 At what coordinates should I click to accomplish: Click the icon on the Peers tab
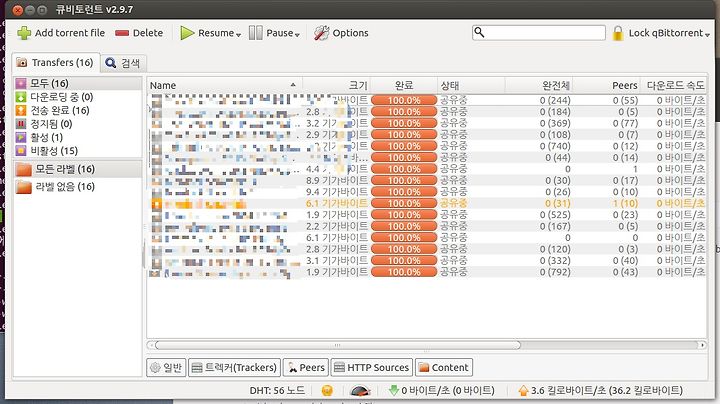pyautogui.click(x=292, y=367)
